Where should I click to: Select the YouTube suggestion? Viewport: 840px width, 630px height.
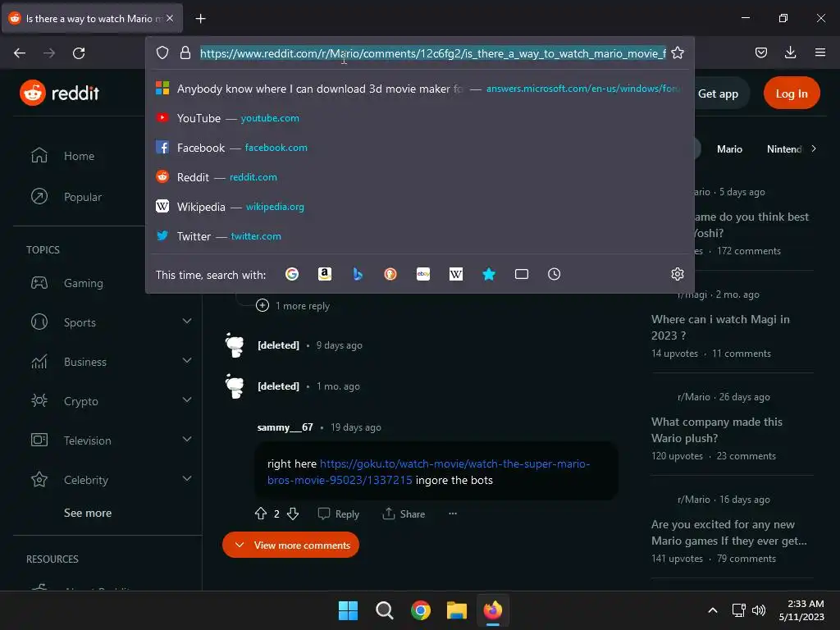(x=419, y=118)
